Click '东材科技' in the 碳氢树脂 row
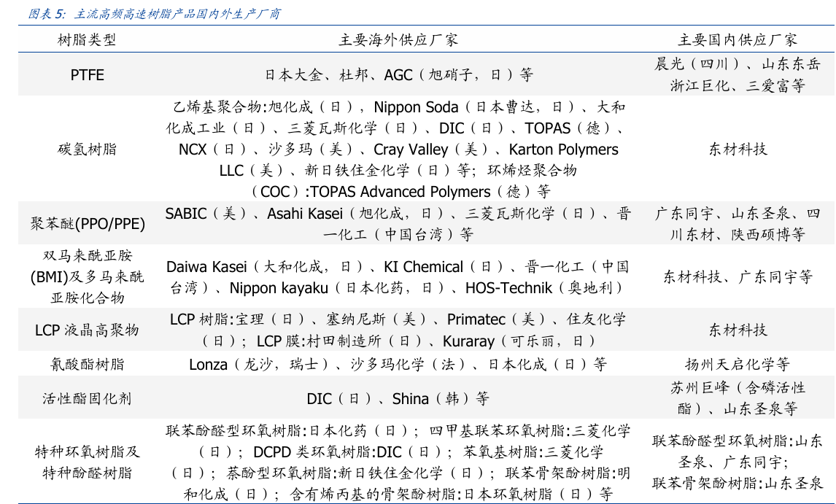 pyautogui.click(x=738, y=149)
